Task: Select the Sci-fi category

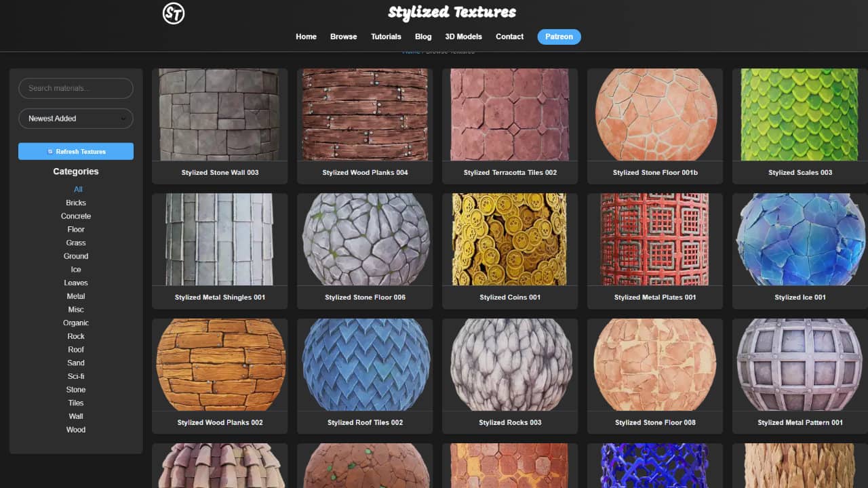Action: point(76,376)
